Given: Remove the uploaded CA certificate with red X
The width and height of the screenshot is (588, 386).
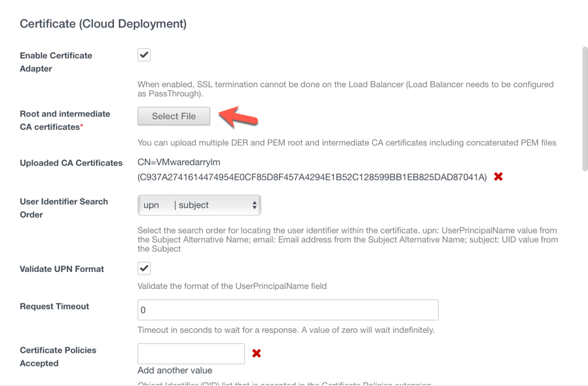Looking at the screenshot, I should [498, 177].
